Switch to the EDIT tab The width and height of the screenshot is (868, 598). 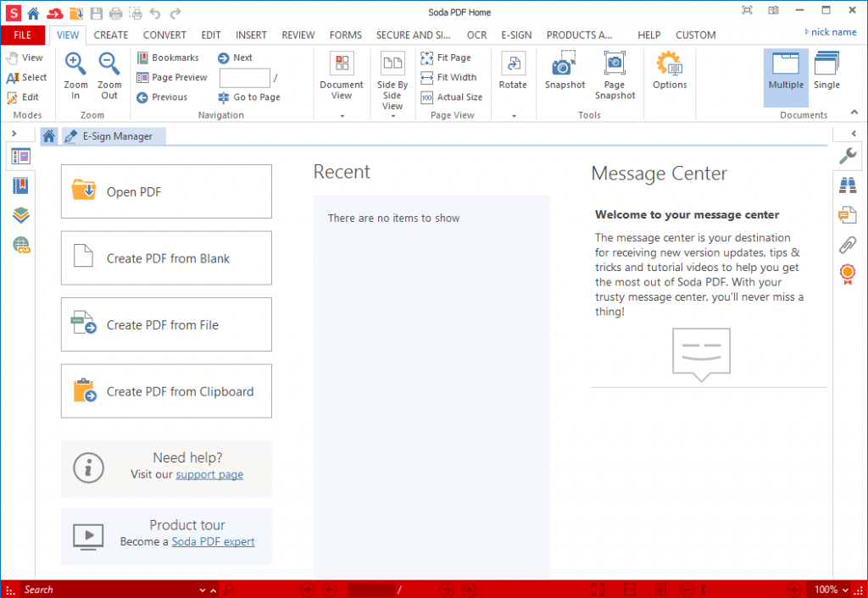click(211, 35)
